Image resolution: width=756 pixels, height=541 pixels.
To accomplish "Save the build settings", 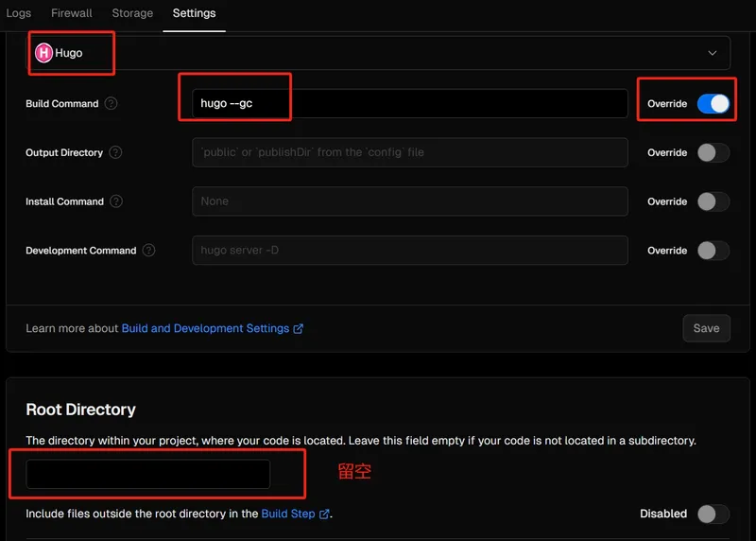I will click(706, 328).
